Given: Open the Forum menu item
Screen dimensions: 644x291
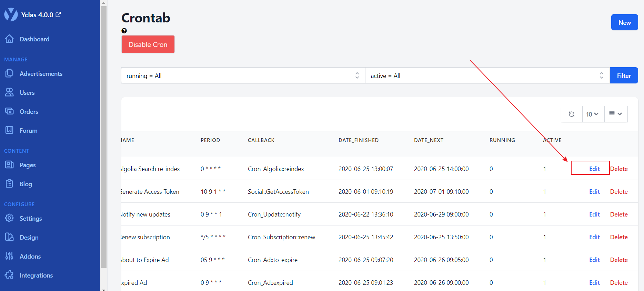Looking at the screenshot, I should 28,130.
